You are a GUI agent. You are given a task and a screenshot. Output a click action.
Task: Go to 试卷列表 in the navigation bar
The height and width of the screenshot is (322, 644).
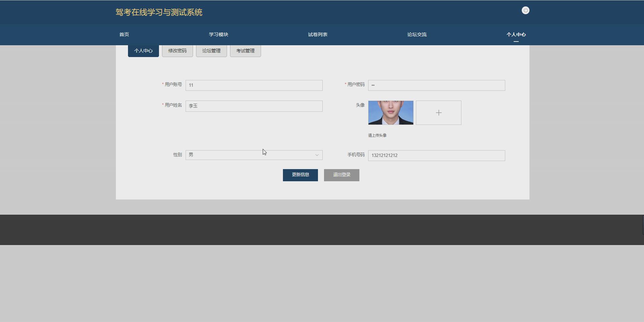317,34
